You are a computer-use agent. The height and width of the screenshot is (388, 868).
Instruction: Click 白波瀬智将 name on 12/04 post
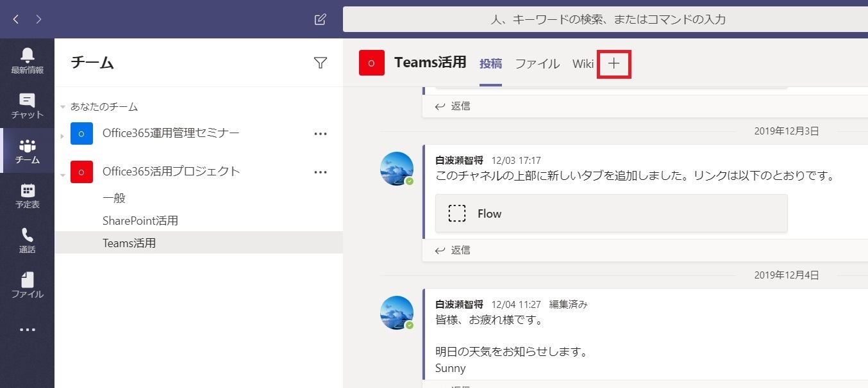pyautogui.click(x=459, y=304)
